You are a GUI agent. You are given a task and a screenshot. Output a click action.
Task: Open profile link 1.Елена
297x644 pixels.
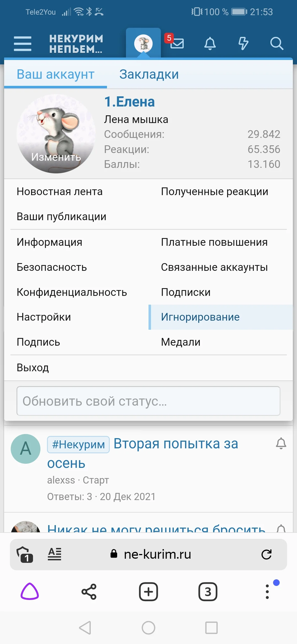(x=130, y=102)
